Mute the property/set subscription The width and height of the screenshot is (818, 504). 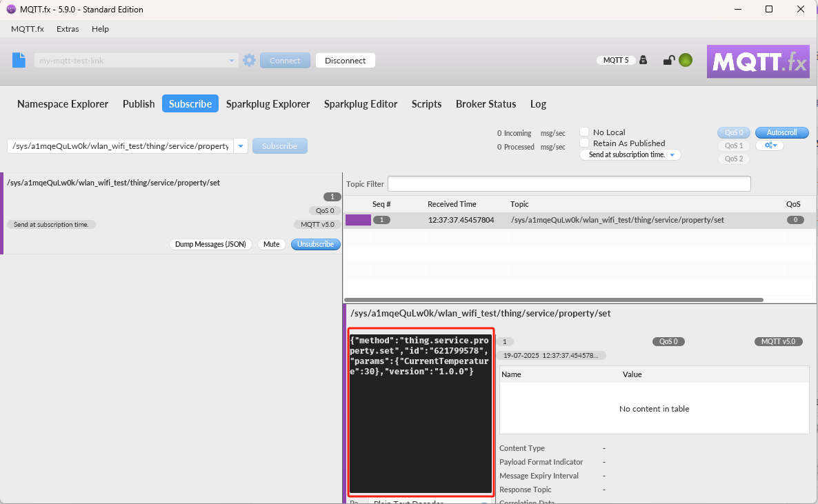tap(271, 244)
